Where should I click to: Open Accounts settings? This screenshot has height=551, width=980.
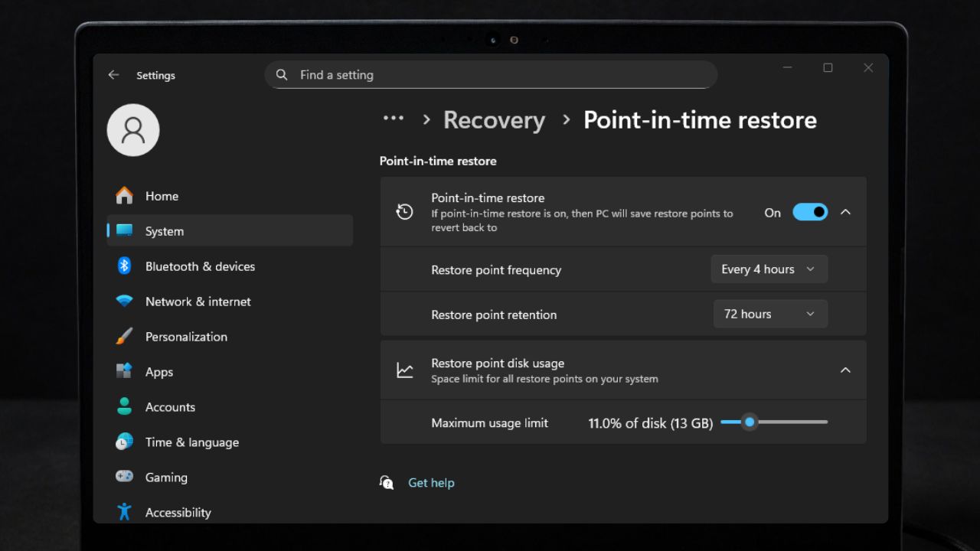pyautogui.click(x=170, y=407)
